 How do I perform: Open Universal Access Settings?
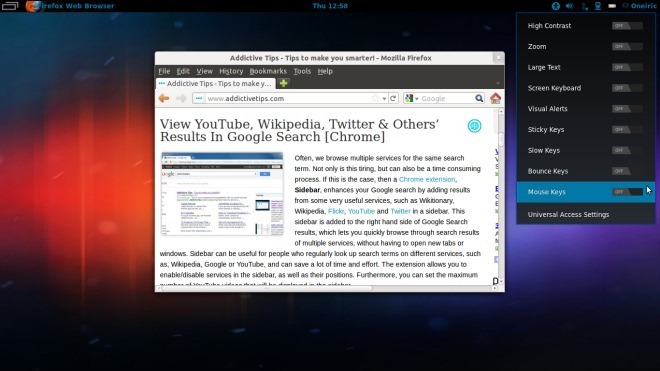pyautogui.click(x=568, y=214)
